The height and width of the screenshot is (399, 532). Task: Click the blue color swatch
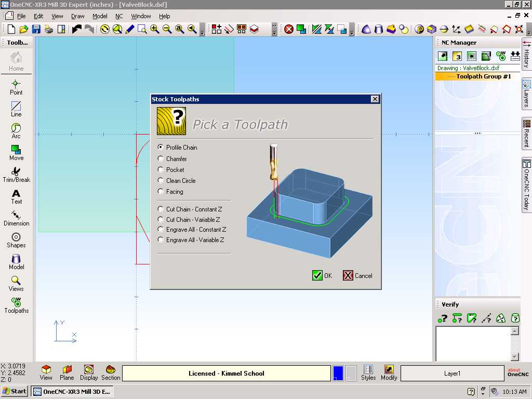(338, 373)
